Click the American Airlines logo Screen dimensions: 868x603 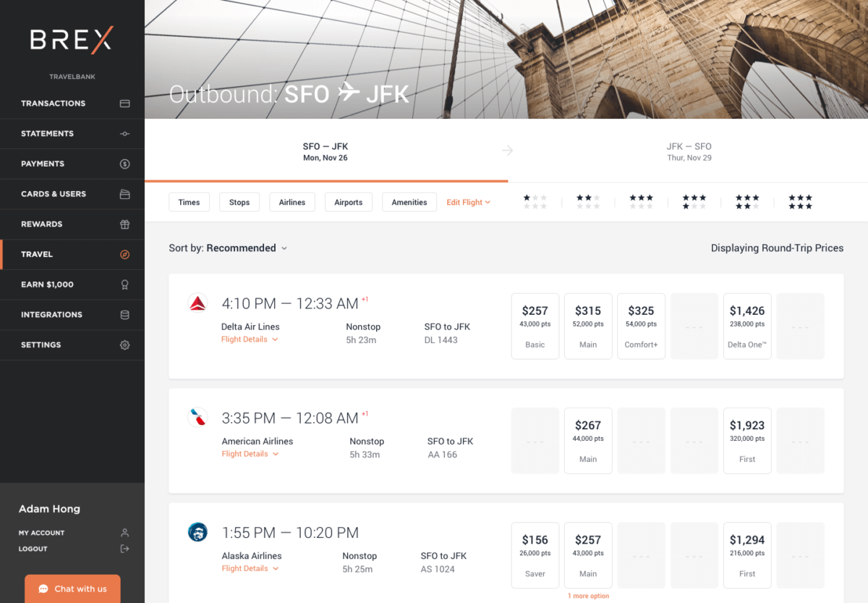tap(197, 418)
